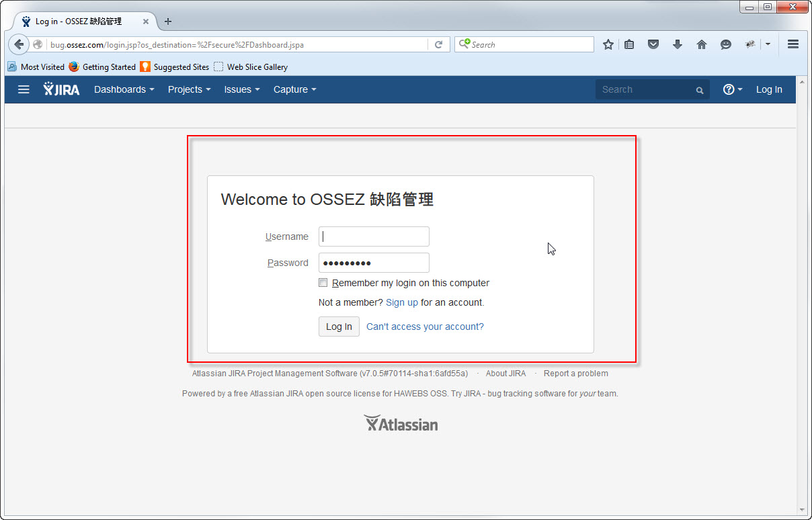Click the JIRA logo
Viewport: 812px width, 520px height.
61,89
